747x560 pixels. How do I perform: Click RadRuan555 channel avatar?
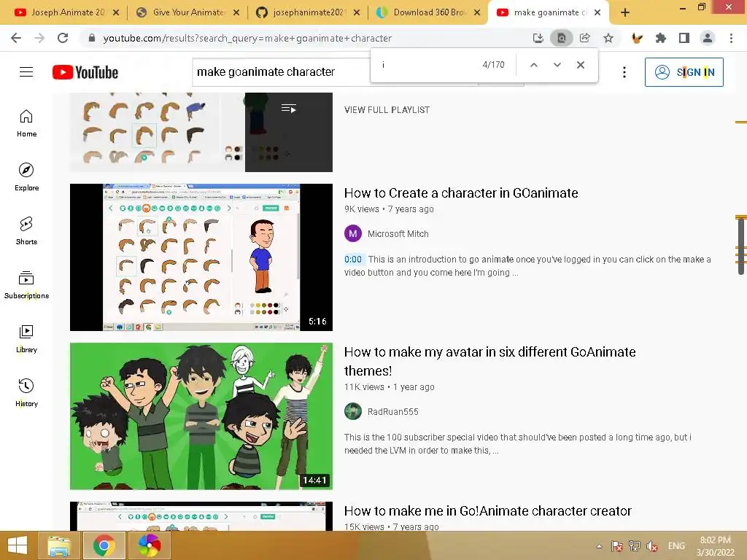353,412
